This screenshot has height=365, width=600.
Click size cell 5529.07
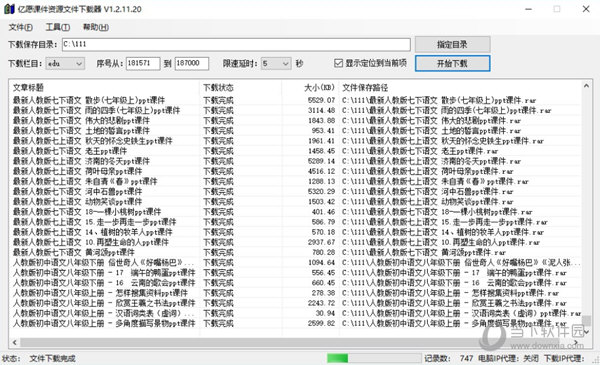[x=321, y=100]
